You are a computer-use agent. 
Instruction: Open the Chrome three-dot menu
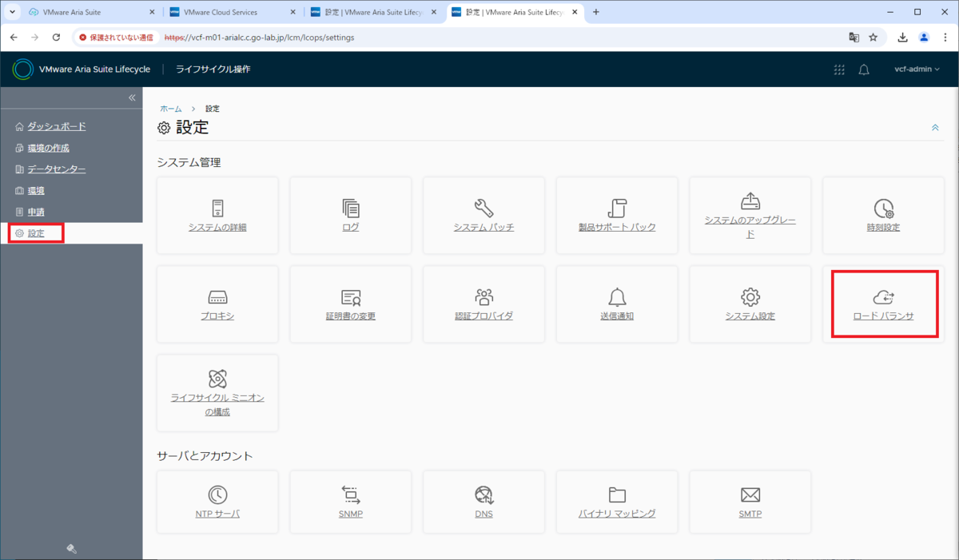(945, 37)
